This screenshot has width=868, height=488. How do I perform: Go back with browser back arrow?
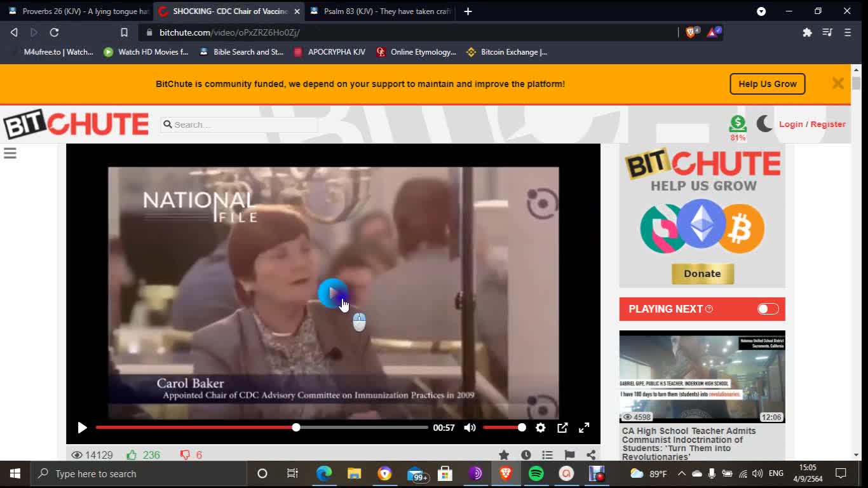coord(14,32)
